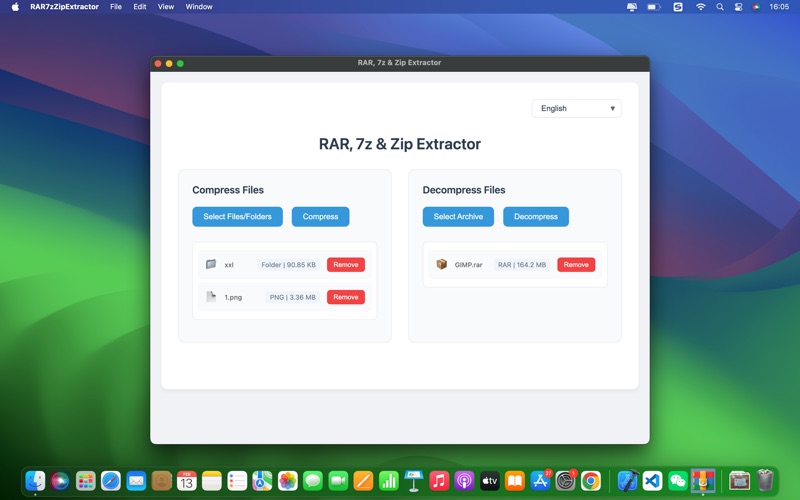Open Contacts app in dock
The height and width of the screenshot is (500, 800).
(161, 481)
